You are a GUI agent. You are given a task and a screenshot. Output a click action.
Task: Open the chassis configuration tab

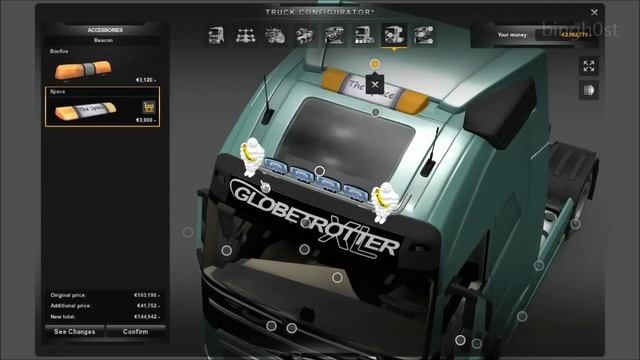[x=246, y=36]
